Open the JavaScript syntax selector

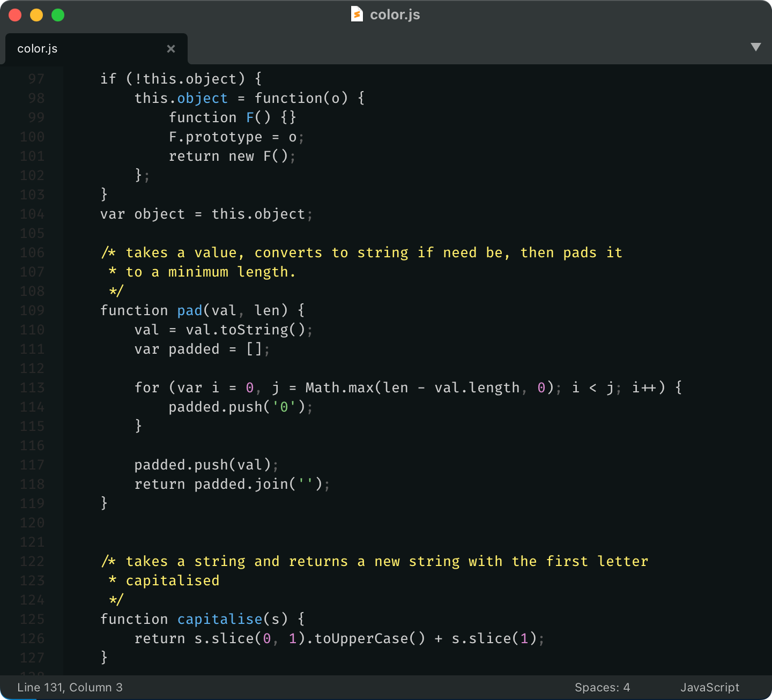coord(709,687)
